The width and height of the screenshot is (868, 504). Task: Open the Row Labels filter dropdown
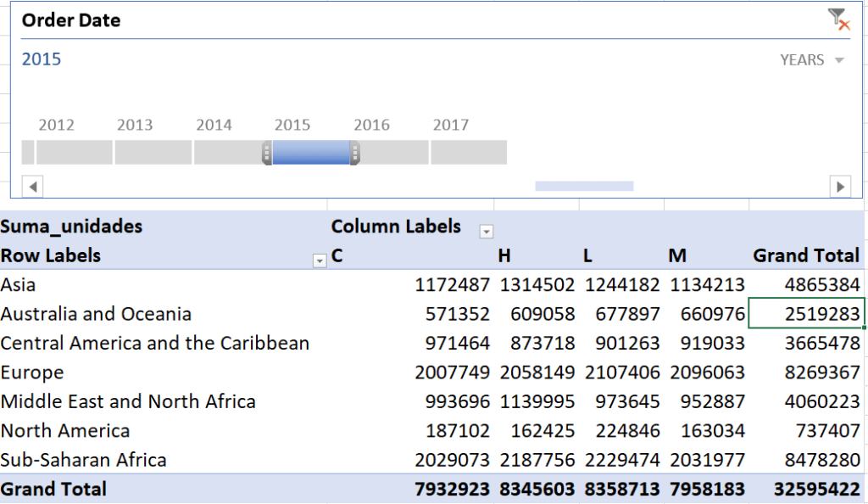[x=320, y=260]
